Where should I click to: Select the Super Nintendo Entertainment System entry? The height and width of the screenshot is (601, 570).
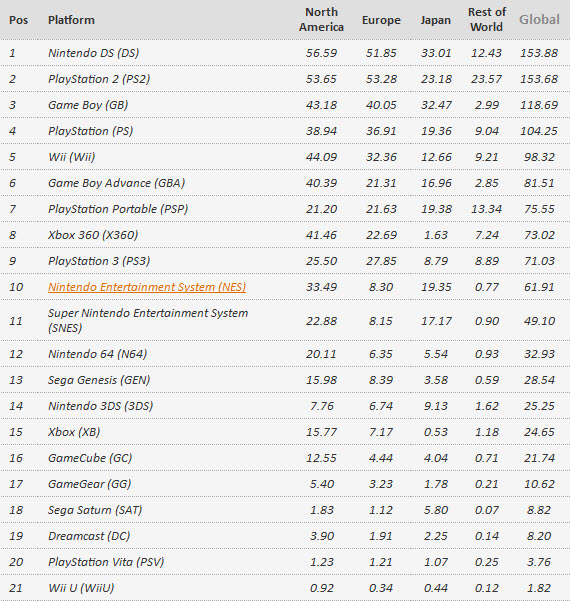coord(148,320)
